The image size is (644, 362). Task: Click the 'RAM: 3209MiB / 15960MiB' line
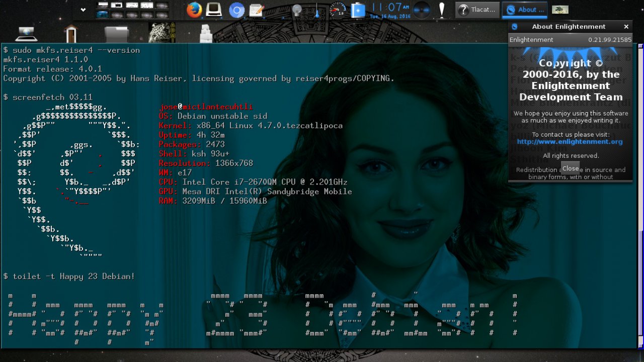(213, 201)
